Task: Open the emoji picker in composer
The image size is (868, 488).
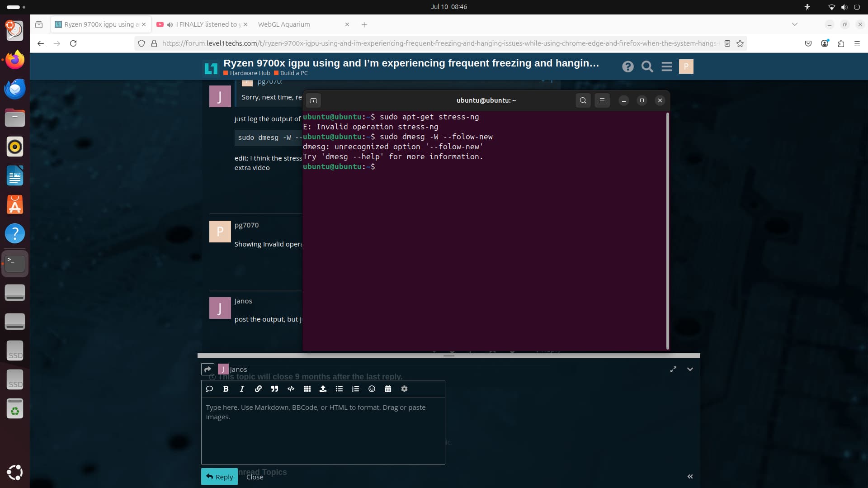Action: click(372, 389)
